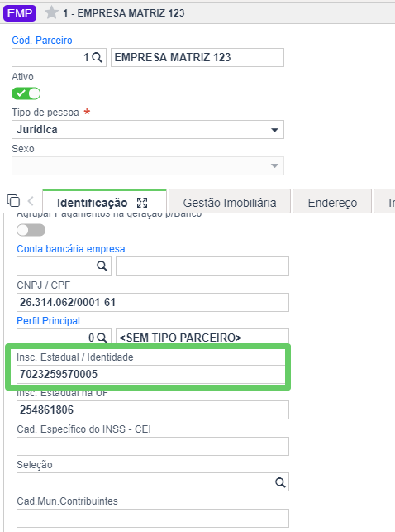This screenshot has width=395, height=532.
Task: Click the Conta bancária empresa search magnifier
Action: point(102,266)
